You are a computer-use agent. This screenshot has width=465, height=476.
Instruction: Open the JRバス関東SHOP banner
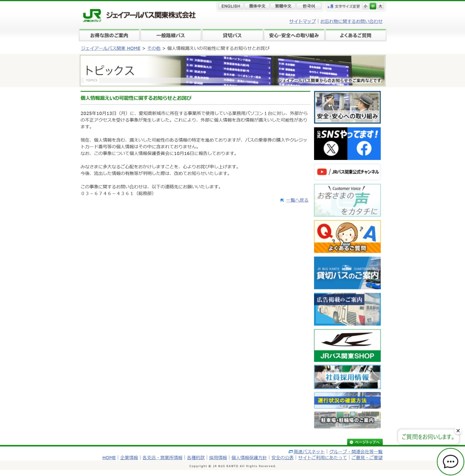click(347, 345)
